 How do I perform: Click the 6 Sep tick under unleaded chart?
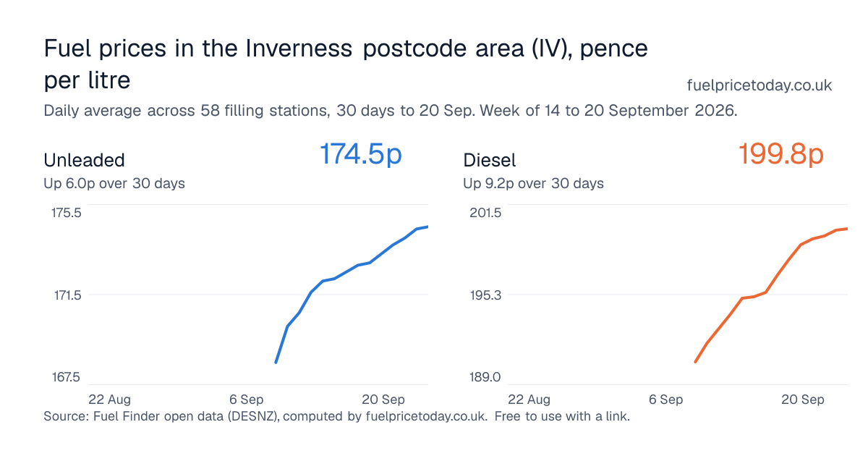point(246,400)
